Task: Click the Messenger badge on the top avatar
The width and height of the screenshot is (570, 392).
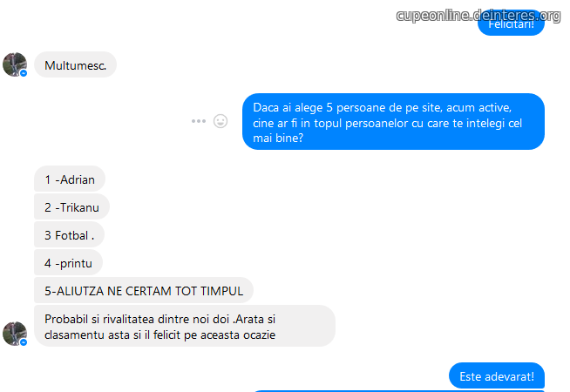Action: (24, 73)
